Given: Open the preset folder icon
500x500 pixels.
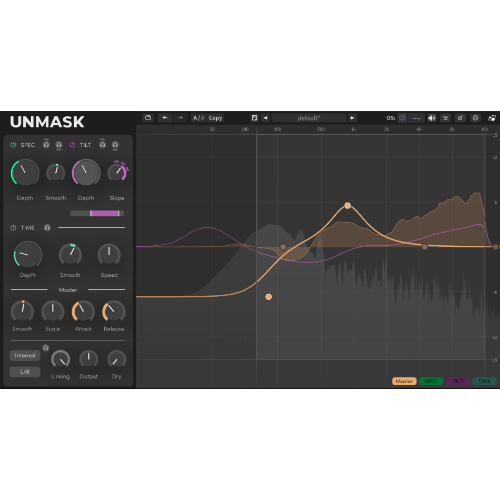Looking at the screenshot, I should tap(148, 118).
